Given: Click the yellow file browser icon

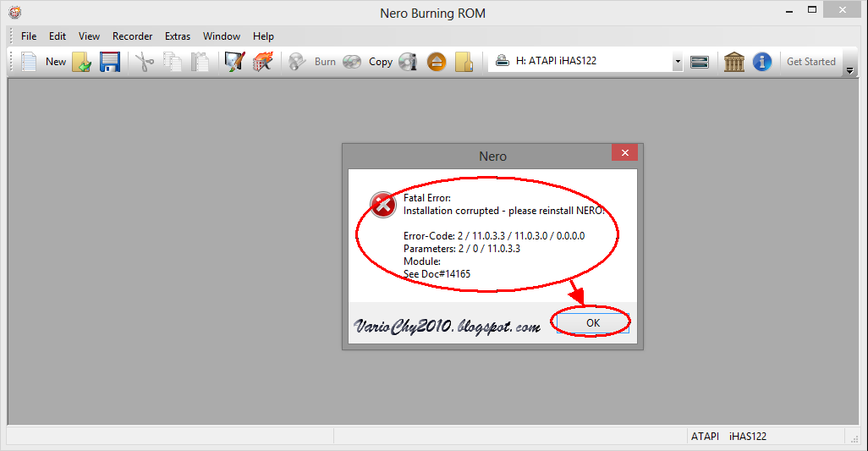Looking at the screenshot, I should coord(464,62).
